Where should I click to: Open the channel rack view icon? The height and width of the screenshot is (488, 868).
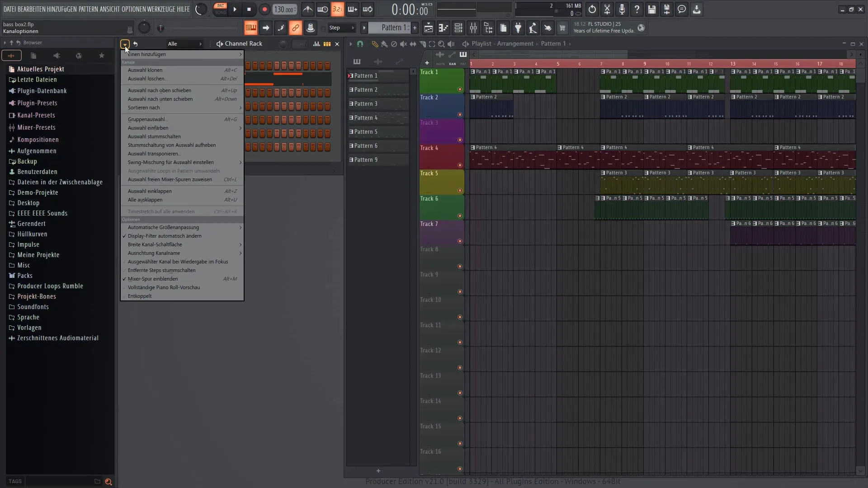click(x=458, y=28)
